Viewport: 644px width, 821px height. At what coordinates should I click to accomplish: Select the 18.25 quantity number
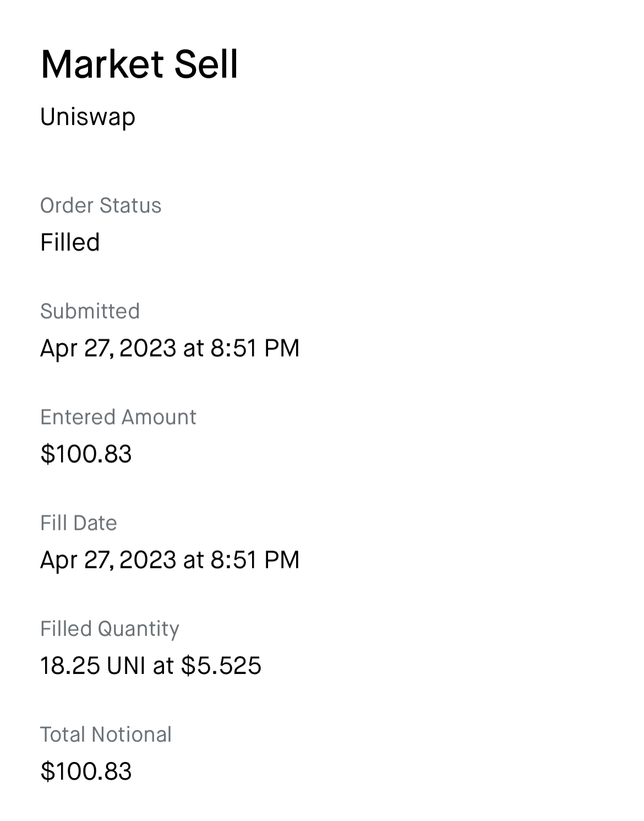[70, 665]
